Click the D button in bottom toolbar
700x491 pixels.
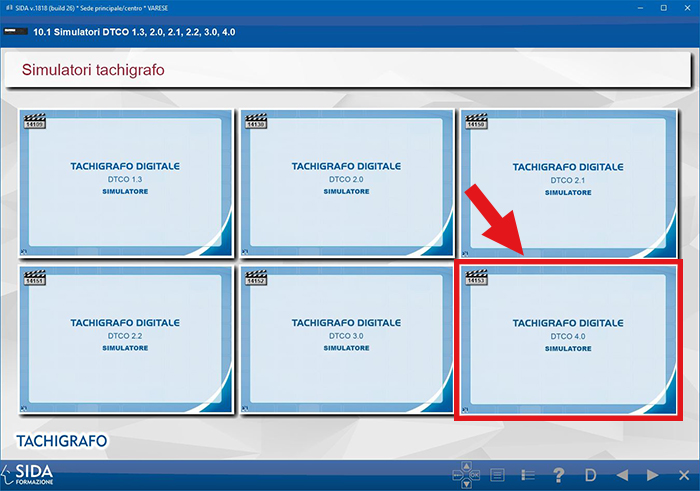(x=590, y=475)
